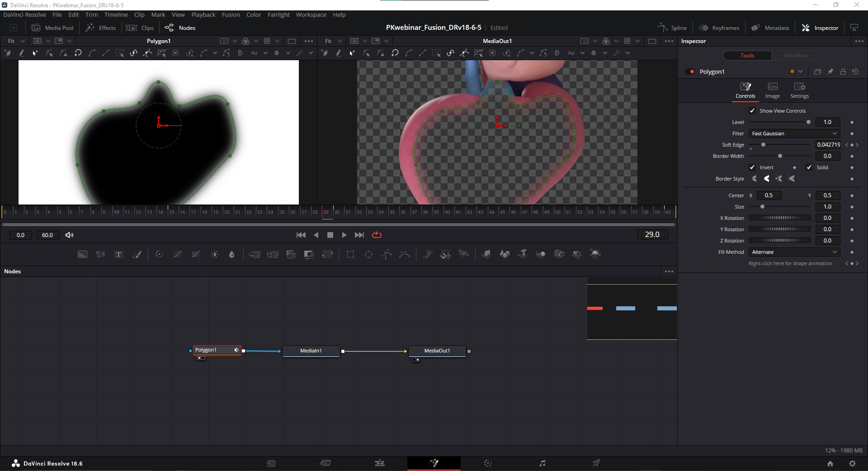This screenshot has height=471, width=868.
Task: Open the Effects library panel
Action: point(101,28)
